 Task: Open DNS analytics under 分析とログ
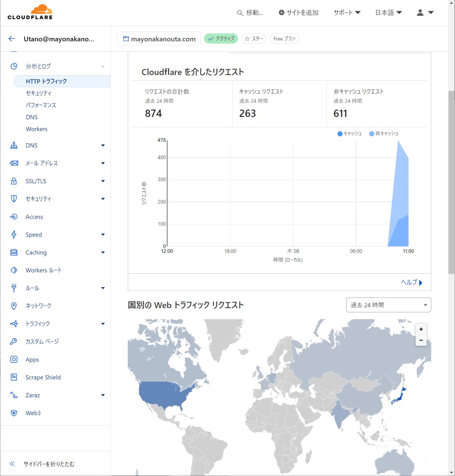tap(32, 117)
